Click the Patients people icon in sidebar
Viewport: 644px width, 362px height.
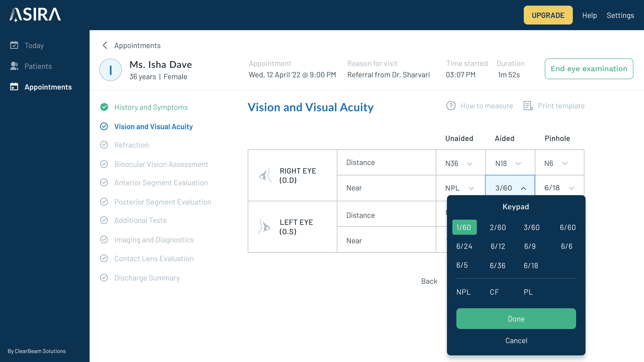(14, 66)
